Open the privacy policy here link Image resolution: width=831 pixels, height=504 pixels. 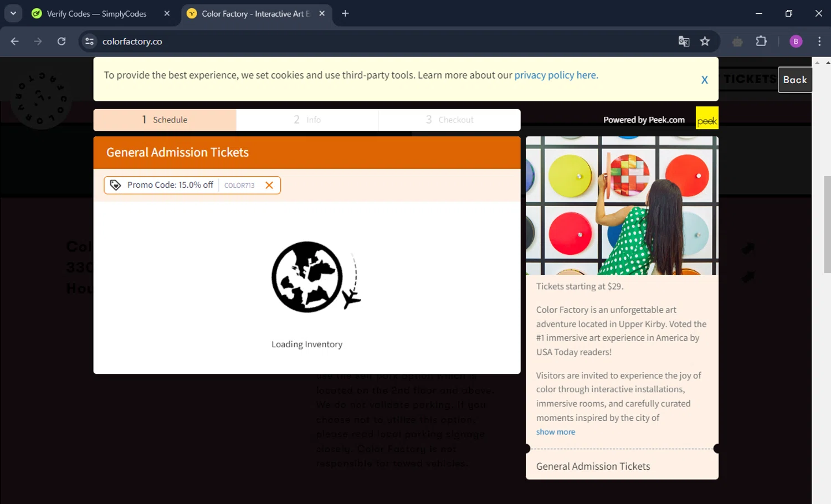tap(556, 75)
